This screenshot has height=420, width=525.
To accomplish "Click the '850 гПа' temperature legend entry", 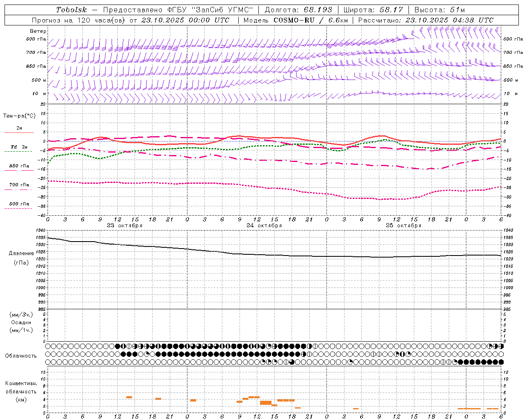I will tap(19, 166).
